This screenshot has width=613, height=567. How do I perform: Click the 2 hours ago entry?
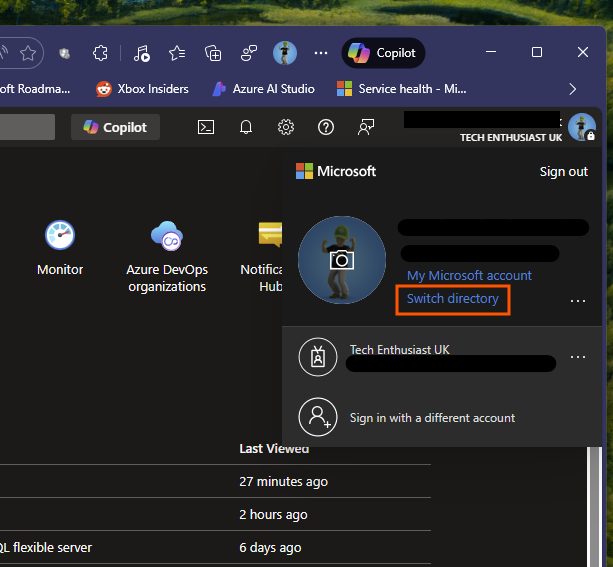click(273, 515)
